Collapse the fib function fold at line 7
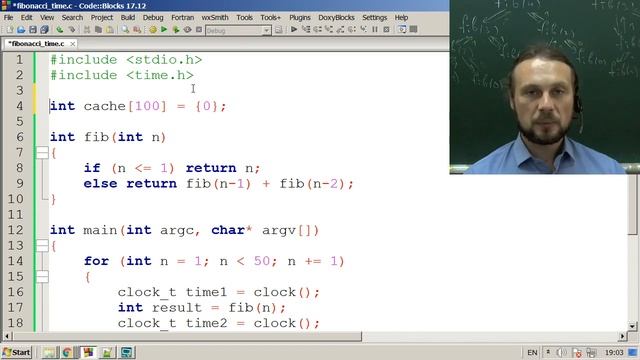Image resolution: width=640 pixels, height=360 pixels. [42, 153]
